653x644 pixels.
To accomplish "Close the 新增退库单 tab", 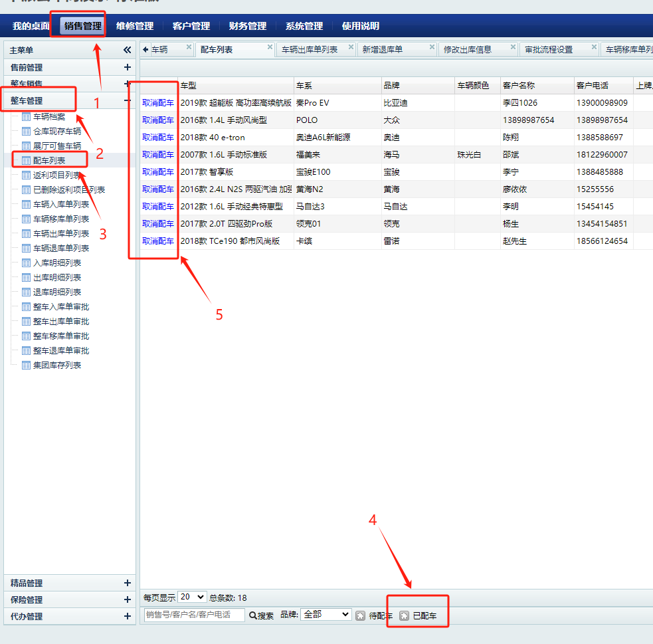I will click(432, 47).
